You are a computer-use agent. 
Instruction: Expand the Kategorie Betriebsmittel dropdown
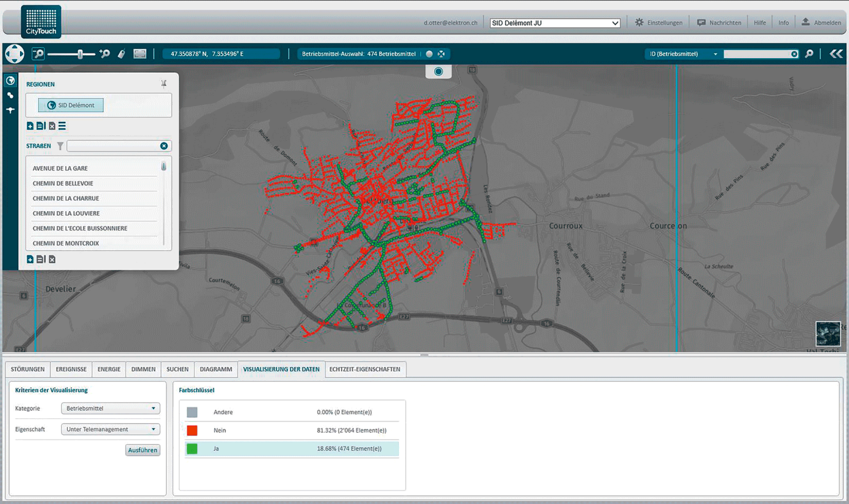coord(110,409)
